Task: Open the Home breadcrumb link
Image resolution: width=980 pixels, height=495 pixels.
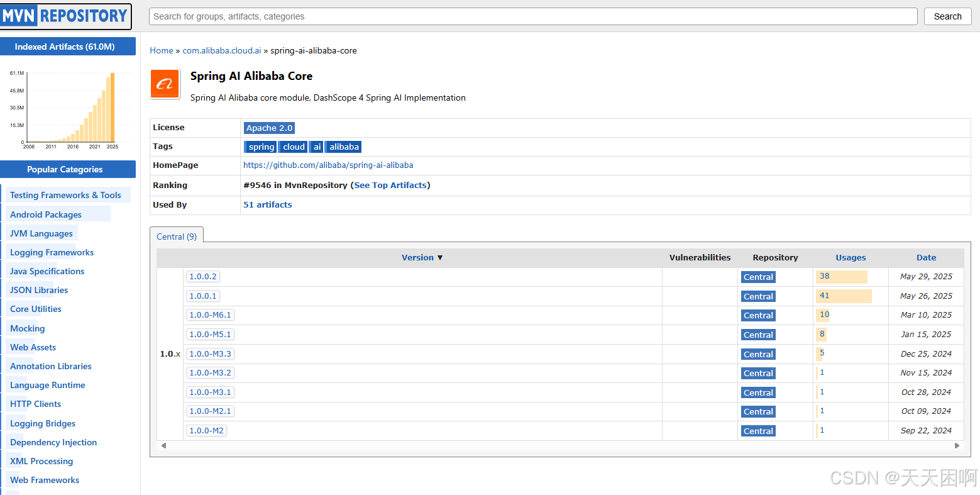Action: (162, 51)
